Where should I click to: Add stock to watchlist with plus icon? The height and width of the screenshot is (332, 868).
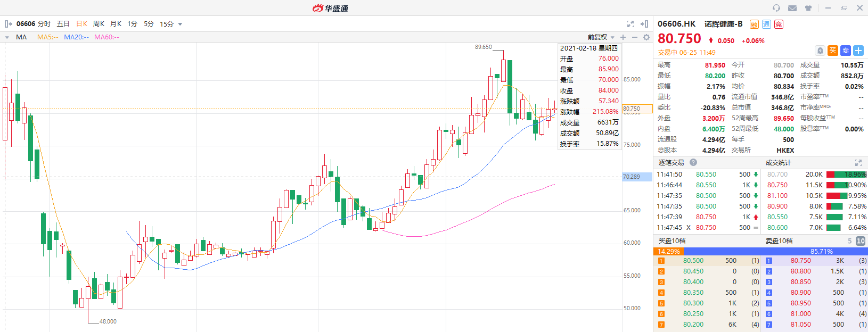(x=858, y=51)
